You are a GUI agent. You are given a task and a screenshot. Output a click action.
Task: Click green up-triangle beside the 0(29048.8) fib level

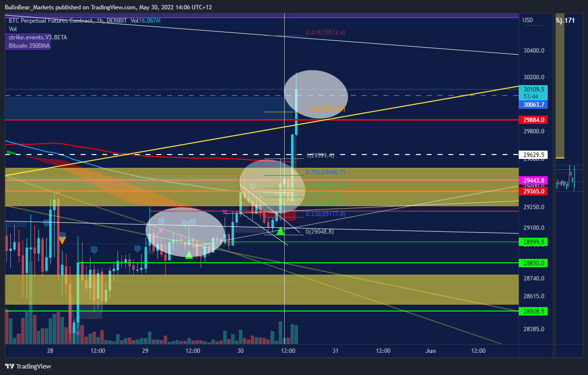coord(280,231)
